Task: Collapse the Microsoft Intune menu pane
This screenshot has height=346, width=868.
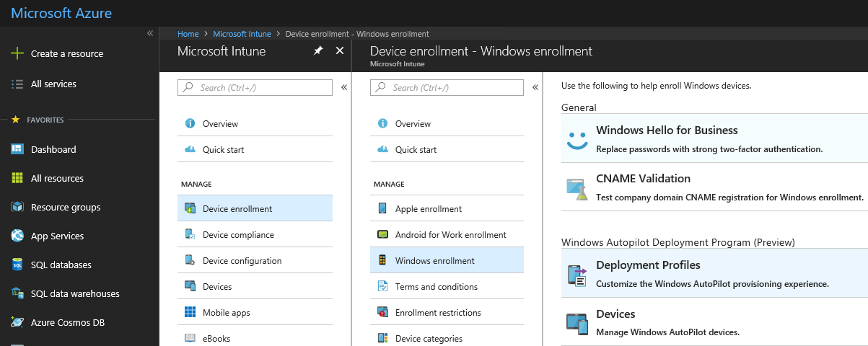Action: click(344, 87)
